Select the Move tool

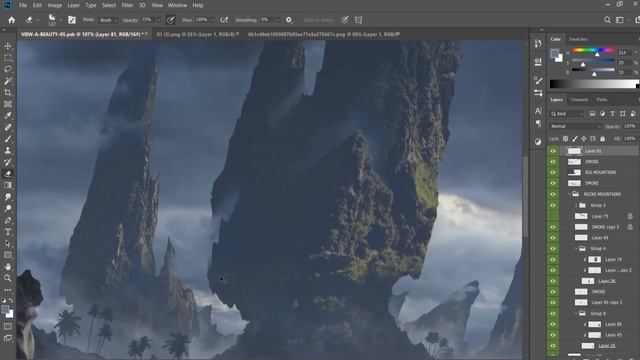point(8,46)
